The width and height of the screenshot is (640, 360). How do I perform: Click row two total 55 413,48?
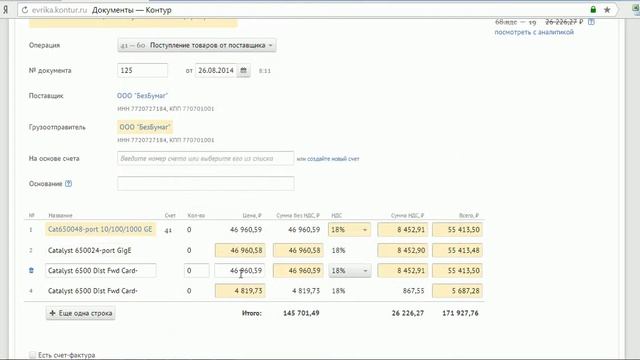pyautogui.click(x=457, y=251)
